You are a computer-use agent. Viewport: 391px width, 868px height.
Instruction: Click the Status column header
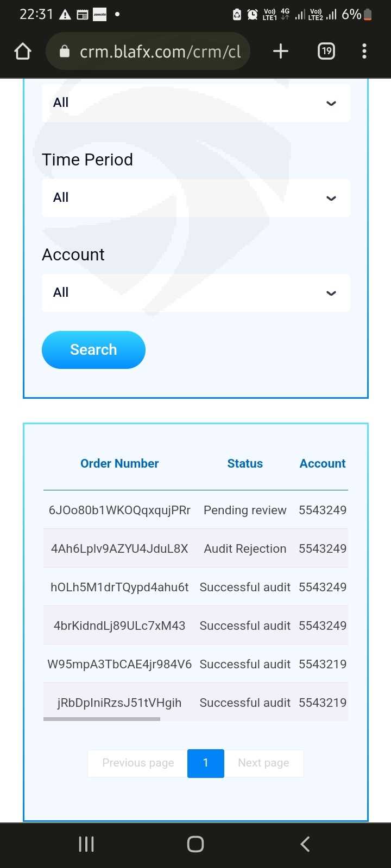click(245, 464)
